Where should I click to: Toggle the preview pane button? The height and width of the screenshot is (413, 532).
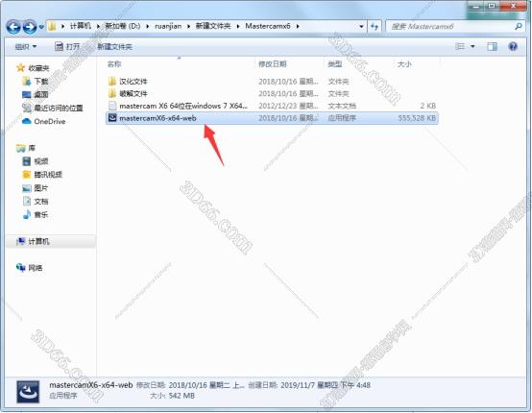pyautogui.click(x=492, y=46)
